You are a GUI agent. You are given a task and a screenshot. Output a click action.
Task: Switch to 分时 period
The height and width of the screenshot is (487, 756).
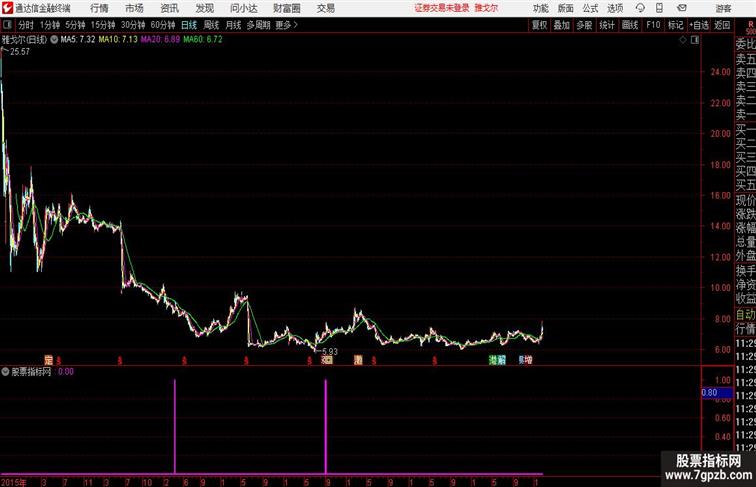[x=26, y=25]
